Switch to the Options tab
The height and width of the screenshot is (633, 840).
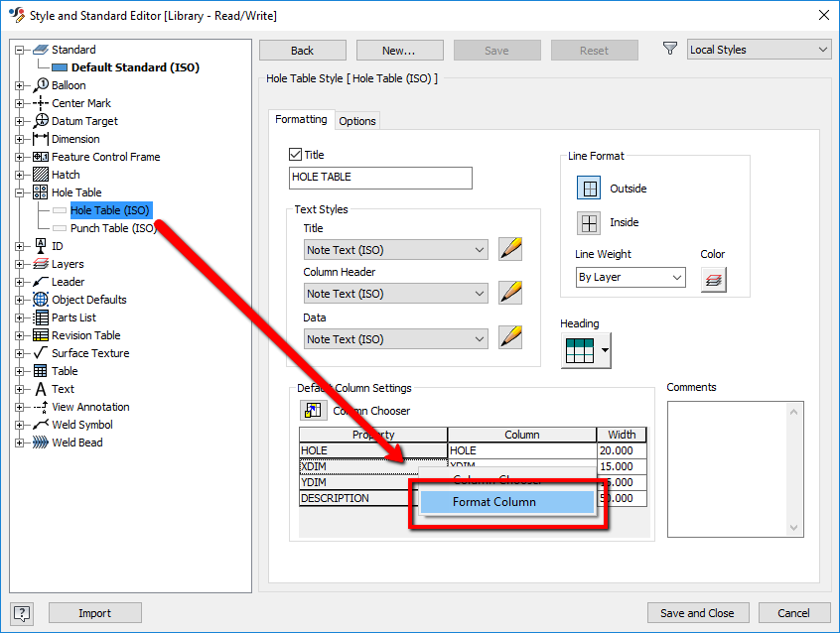(357, 119)
